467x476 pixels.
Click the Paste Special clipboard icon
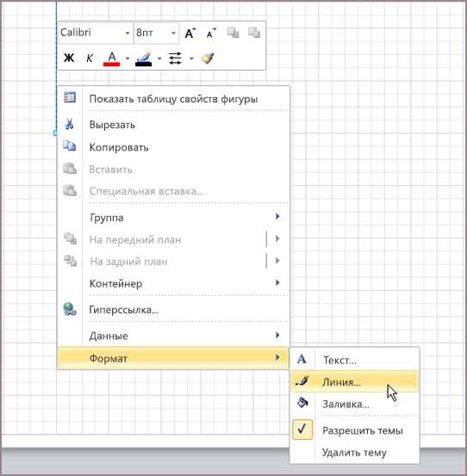[x=70, y=190]
